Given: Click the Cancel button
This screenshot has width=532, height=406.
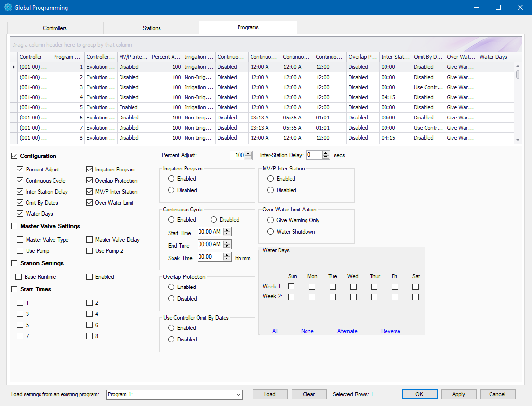Looking at the screenshot, I should (497, 394).
